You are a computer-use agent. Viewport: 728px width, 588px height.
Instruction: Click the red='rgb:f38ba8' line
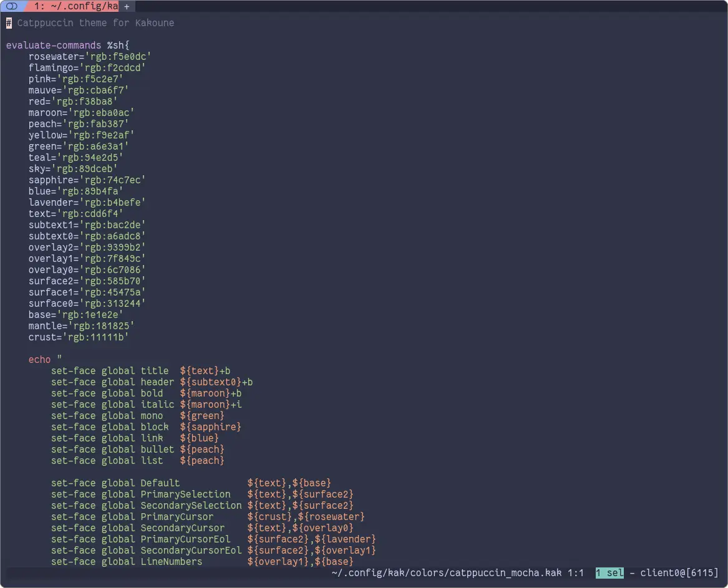[x=73, y=101]
